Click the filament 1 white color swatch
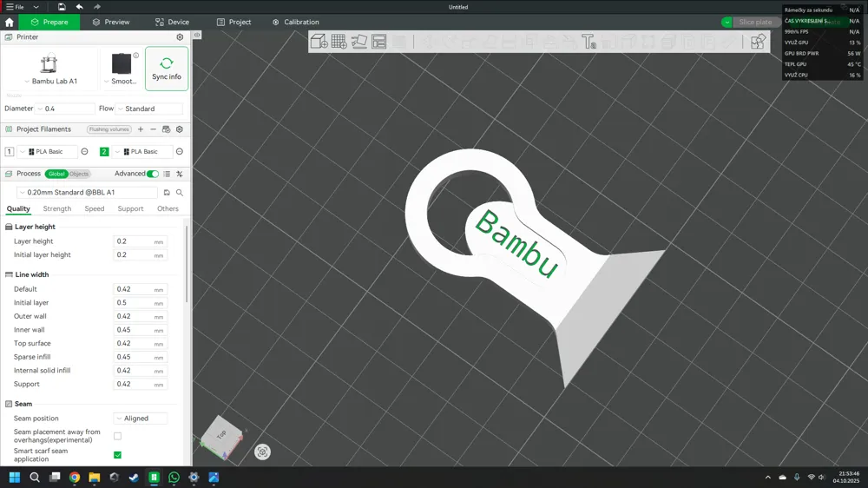This screenshot has height=488, width=868. pos(10,151)
